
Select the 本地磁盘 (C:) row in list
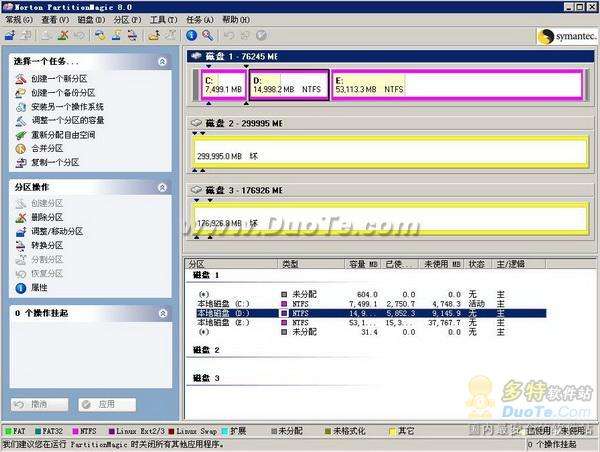click(x=371, y=304)
